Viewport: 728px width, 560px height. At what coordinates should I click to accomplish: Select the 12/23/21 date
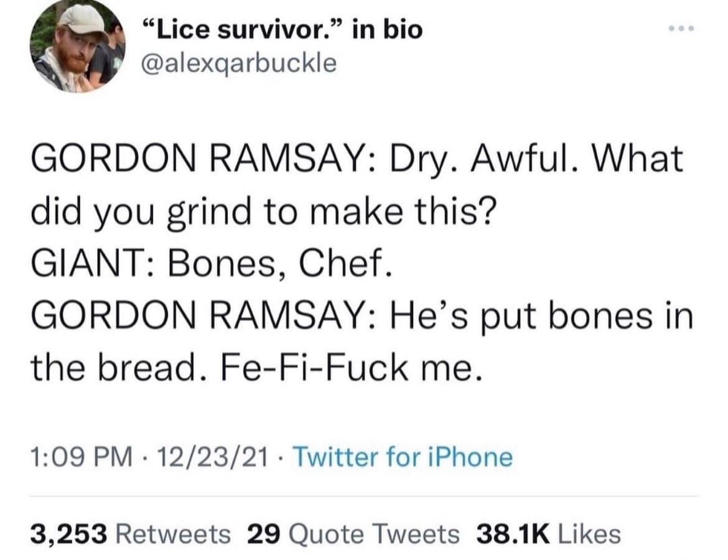tap(213, 457)
